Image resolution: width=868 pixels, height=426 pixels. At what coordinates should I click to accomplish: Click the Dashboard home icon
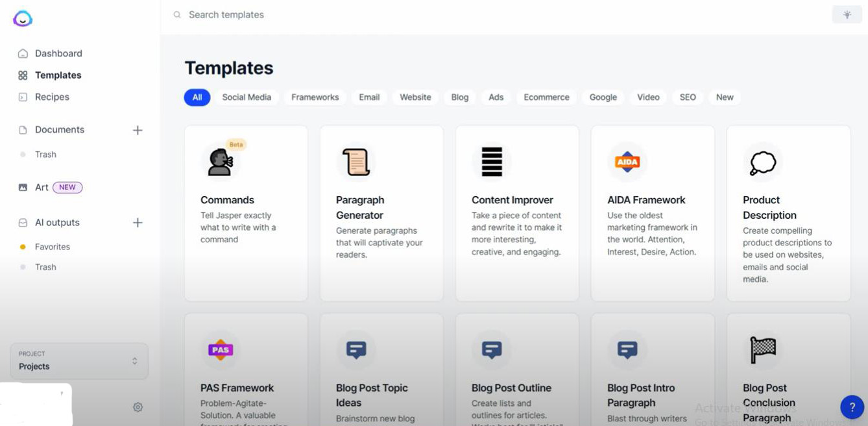[x=23, y=53]
